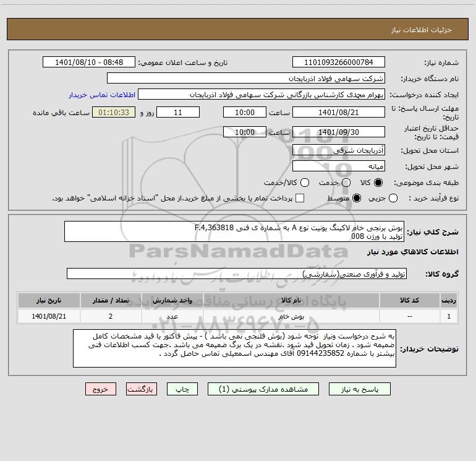Click the price validity time 10:00 field
Image resolution: width=476 pixels, height=461 pixels.
point(245,132)
